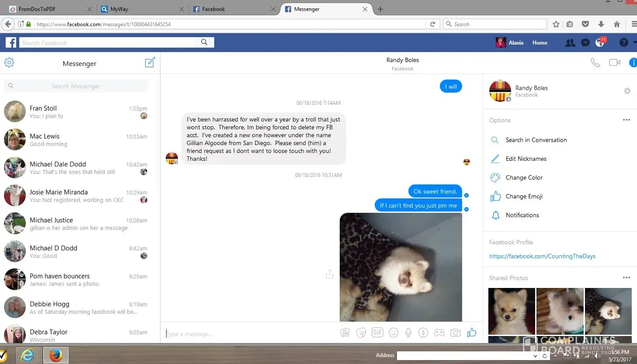Go to the browser home page icon
The image size is (637, 364).
(x=617, y=24)
